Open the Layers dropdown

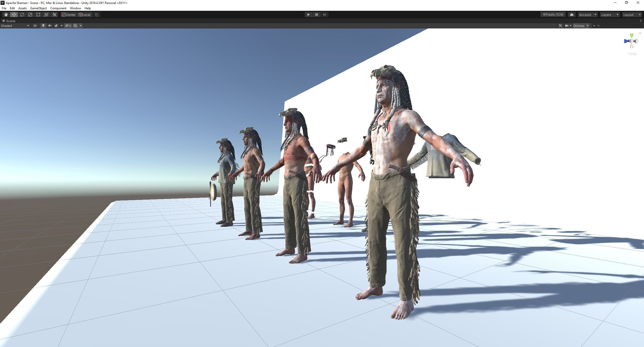pos(610,15)
